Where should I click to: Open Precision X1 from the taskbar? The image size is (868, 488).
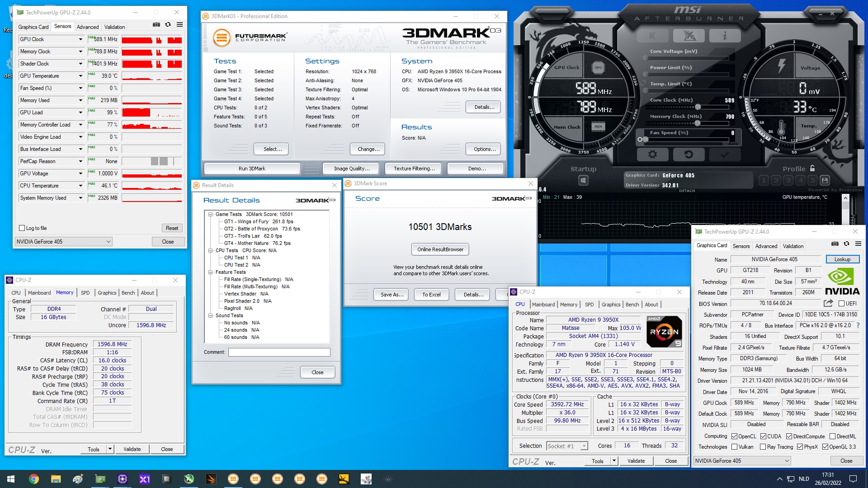[x=144, y=479]
